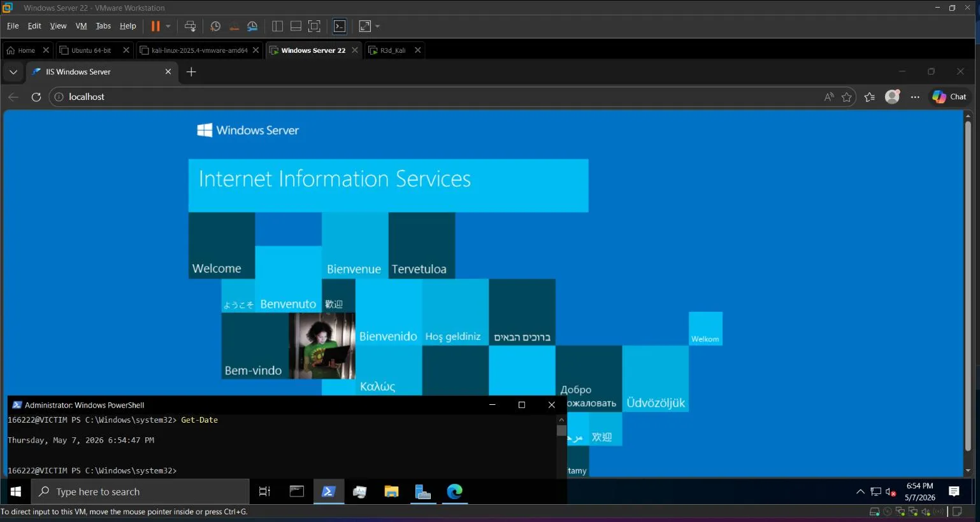This screenshot has height=522, width=980.
Task: Revert the VM to its previous snapshot
Action: [x=234, y=26]
